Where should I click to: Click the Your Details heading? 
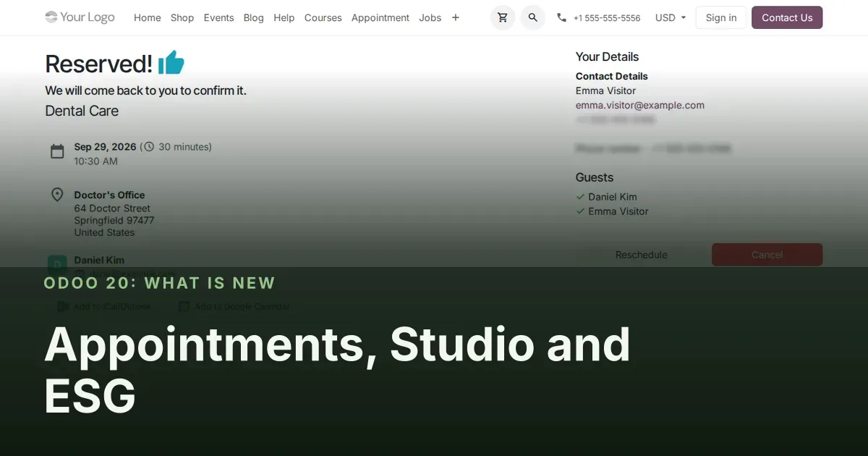608,56
